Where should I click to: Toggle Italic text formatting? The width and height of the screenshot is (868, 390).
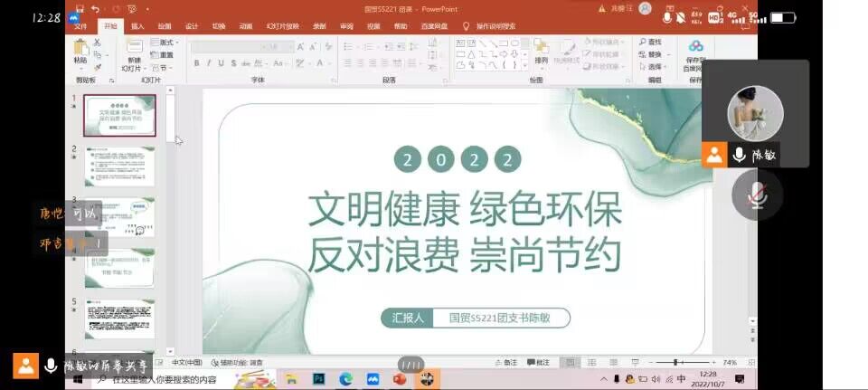click(209, 63)
